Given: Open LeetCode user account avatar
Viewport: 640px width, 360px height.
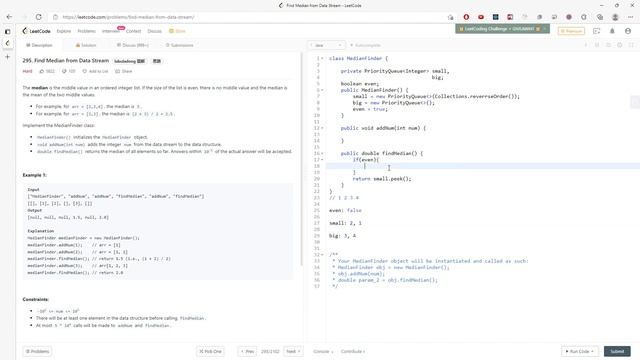Looking at the screenshot, I should coord(628,31).
